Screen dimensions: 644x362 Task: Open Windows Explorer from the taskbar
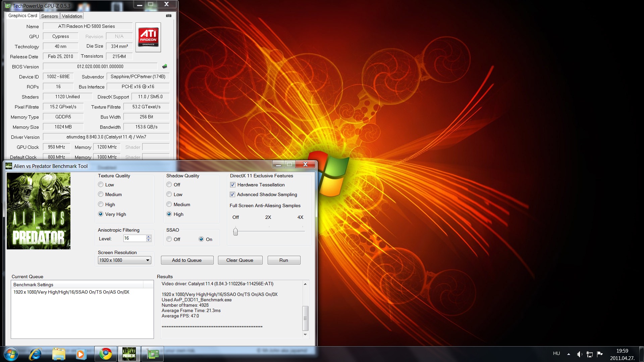coord(59,354)
